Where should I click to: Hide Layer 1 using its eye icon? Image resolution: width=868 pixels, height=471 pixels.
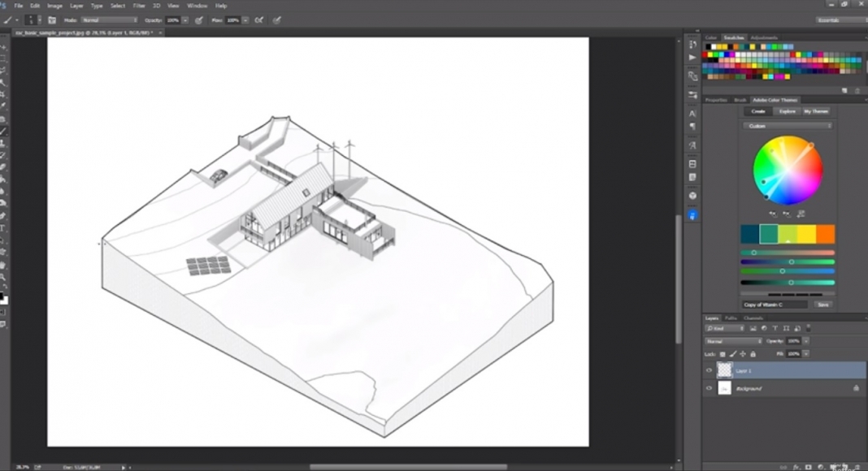[709, 370]
